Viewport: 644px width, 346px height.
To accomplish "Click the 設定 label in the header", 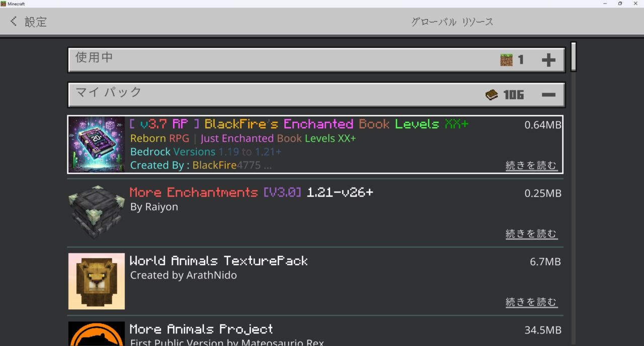I will point(36,22).
